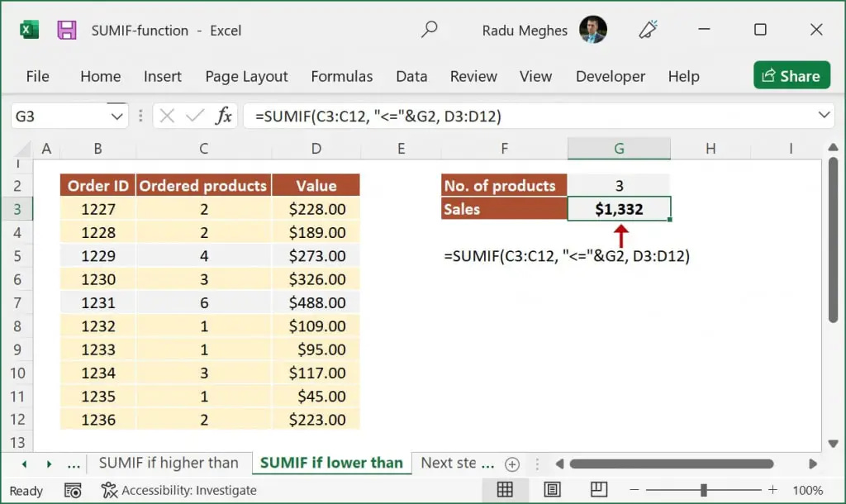Select cell with Order ID 1236

pos(97,420)
